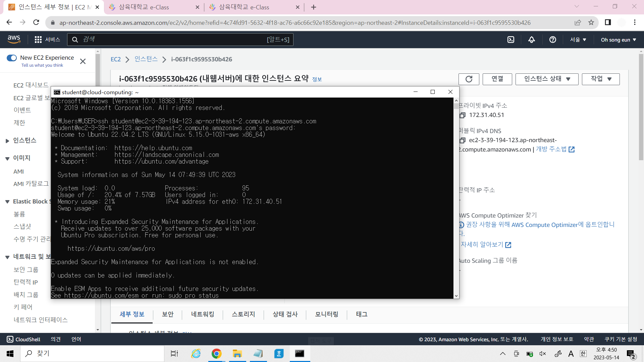Bookmark this page with the star icon
The image size is (644, 362).
coord(591,22)
